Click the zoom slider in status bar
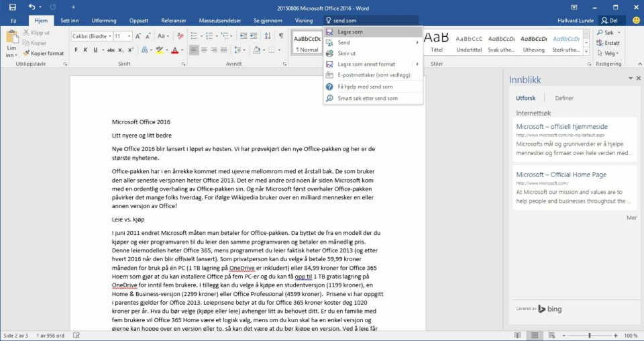This screenshot has width=644, height=341. point(589,335)
